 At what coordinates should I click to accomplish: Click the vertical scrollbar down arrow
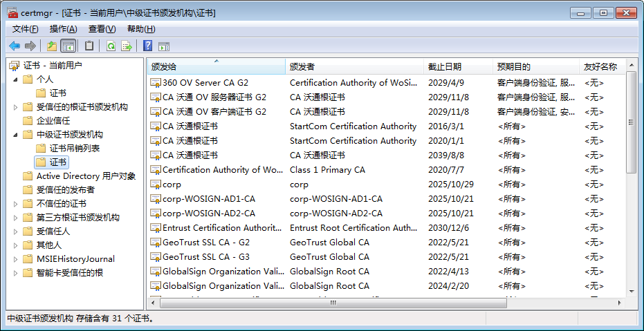(632, 291)
